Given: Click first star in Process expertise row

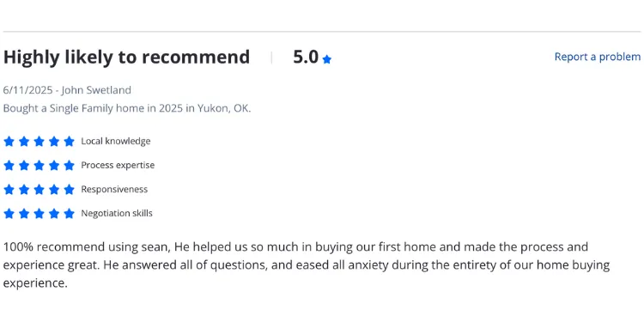Looking at the screenshot, I should click(x=9, y=166).
